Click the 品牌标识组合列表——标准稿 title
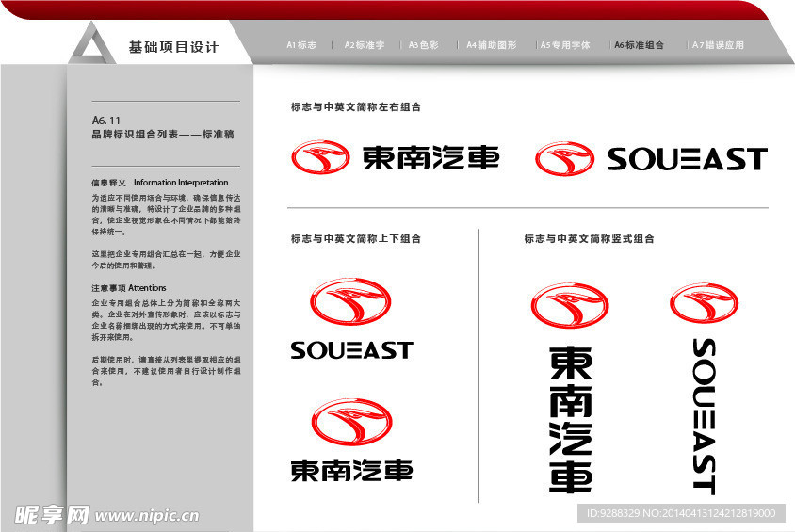This screenshot has width=795, height=532. (163, 135)
